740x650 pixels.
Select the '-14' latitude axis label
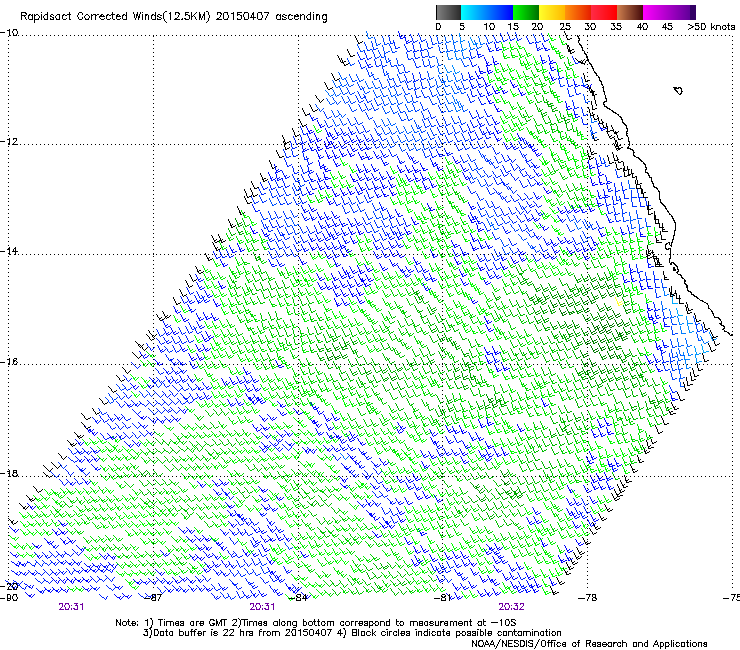[9, 251]
